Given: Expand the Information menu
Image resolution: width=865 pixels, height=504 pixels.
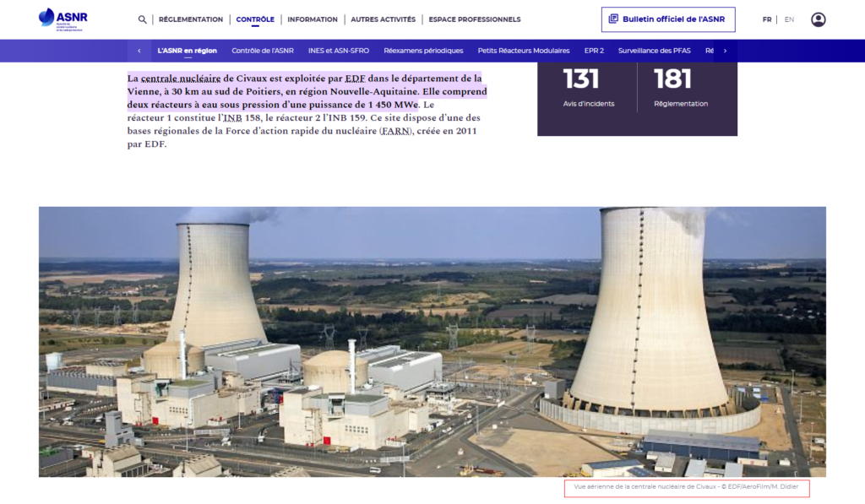Looking at the screenshot, I should (x=312, y=19).
